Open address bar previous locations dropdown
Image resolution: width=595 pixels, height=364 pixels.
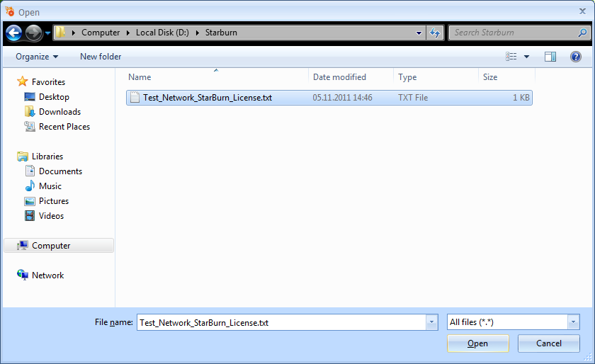(419, 33)
